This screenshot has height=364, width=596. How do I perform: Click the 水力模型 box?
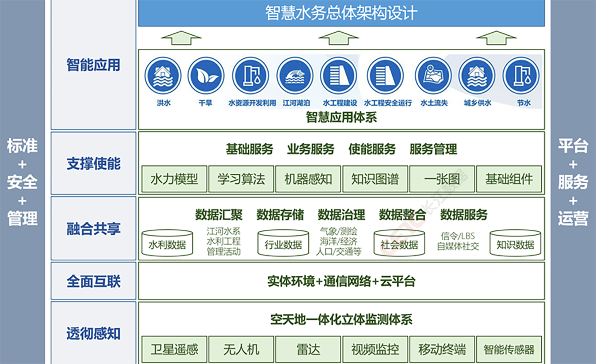coord(174,179)
